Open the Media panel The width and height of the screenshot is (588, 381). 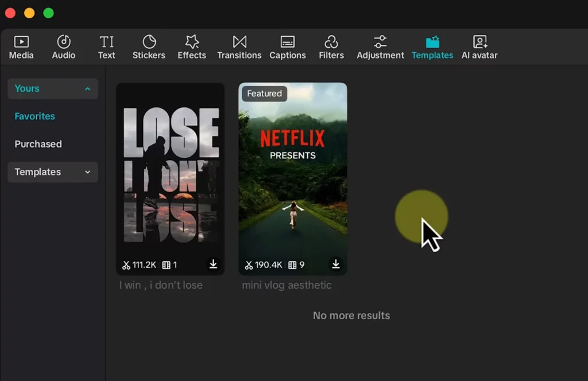[x=21, y=47]
